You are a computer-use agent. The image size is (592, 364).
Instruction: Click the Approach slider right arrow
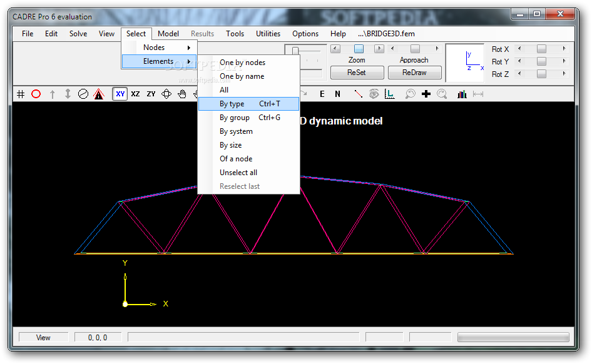pyautogui.click(x=437, y=49)
